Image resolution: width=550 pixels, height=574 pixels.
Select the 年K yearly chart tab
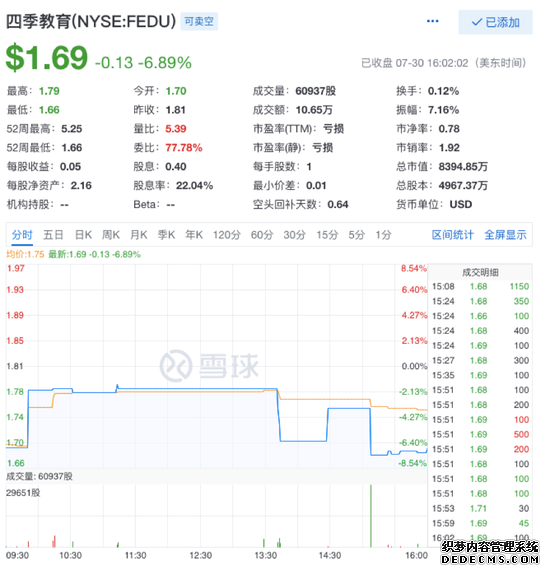click(x=194, y=235)
